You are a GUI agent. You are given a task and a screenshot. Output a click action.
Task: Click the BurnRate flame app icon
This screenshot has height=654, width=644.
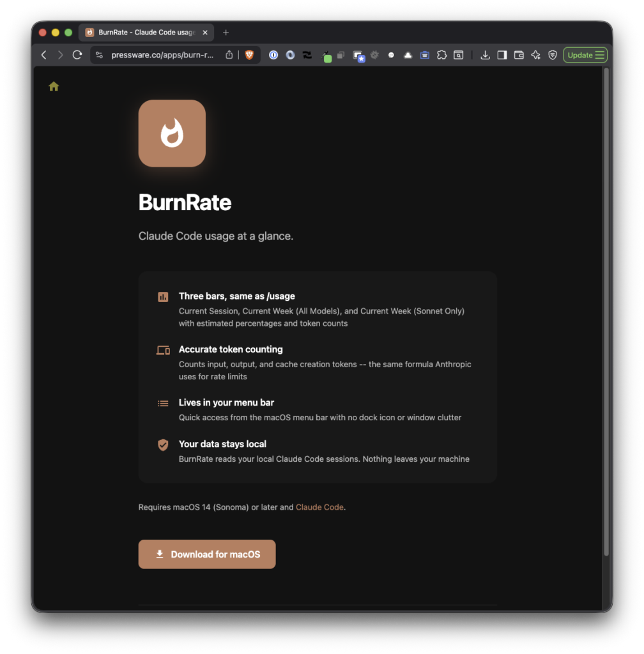pos(172,133)
